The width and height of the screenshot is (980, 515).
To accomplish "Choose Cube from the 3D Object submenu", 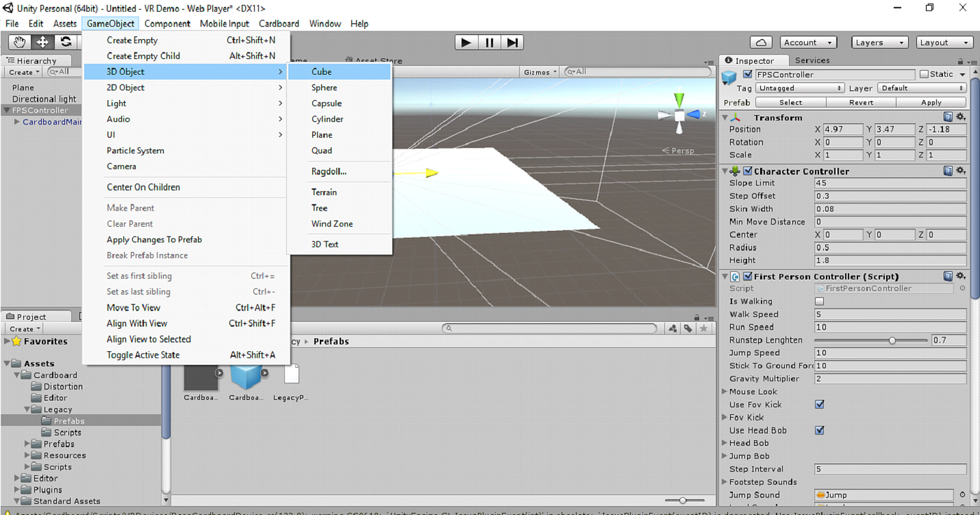I will coord(339,72).
